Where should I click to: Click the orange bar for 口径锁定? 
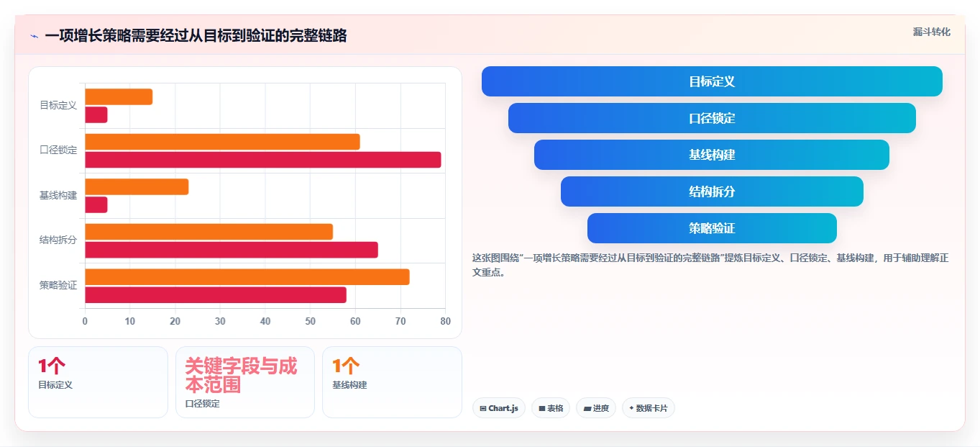(222, 142)
